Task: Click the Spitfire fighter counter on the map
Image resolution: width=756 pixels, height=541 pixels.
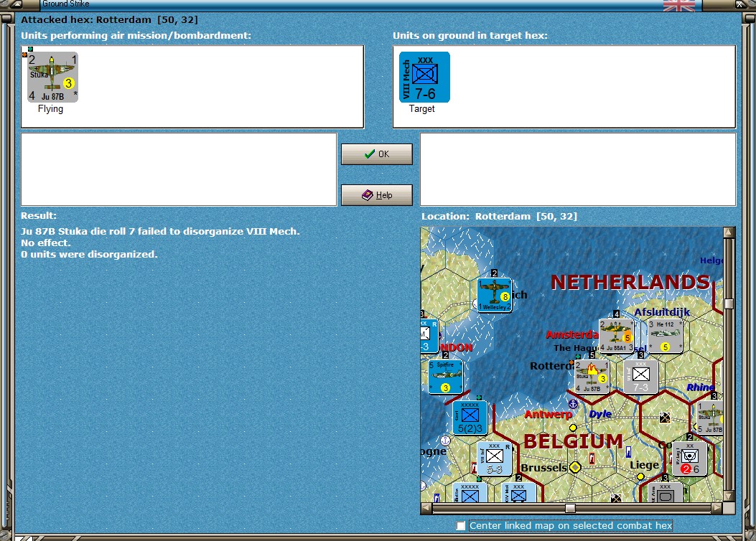Action: (x=446, y=377)
